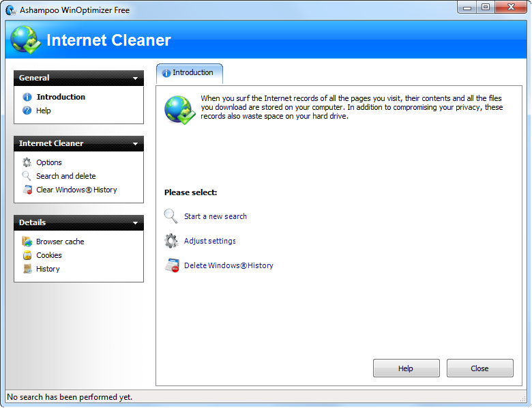Minimize the WinOptimizer window
532x408 pixels.
tap(467, 7)
